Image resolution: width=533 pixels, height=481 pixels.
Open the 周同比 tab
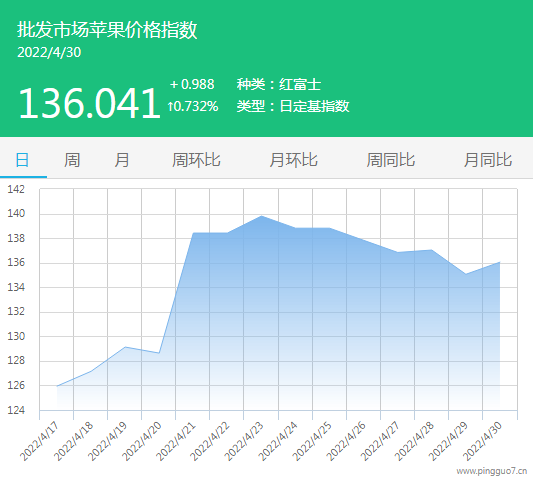[391, 160]
